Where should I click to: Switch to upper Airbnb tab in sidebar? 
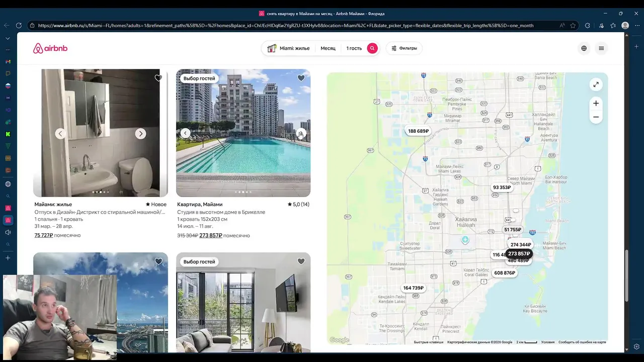click(8, 208)
